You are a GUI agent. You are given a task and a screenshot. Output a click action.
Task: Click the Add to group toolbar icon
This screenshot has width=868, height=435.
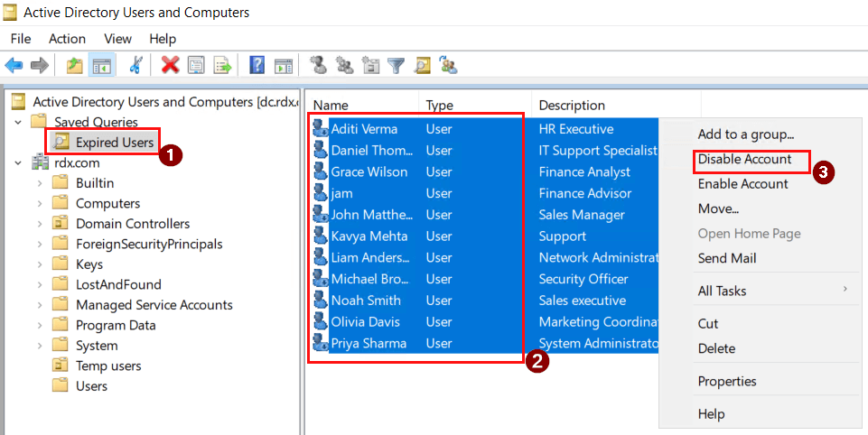448,67
